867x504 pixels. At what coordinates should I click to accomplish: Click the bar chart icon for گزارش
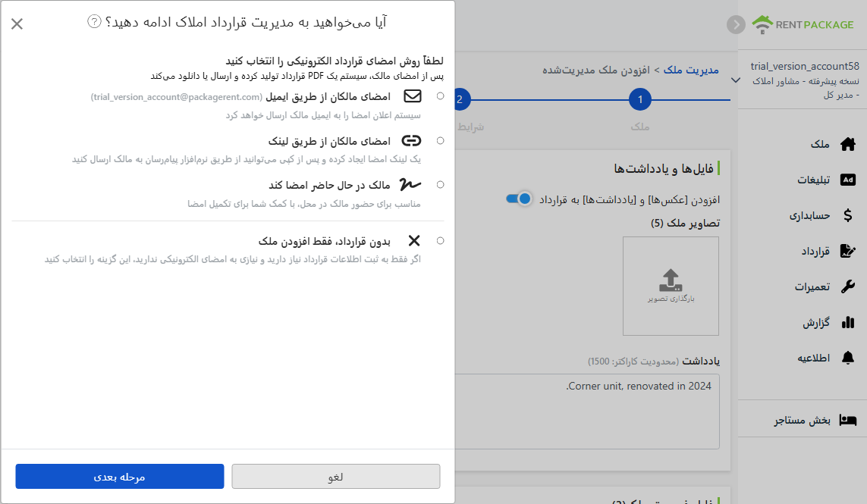point(847,322)
